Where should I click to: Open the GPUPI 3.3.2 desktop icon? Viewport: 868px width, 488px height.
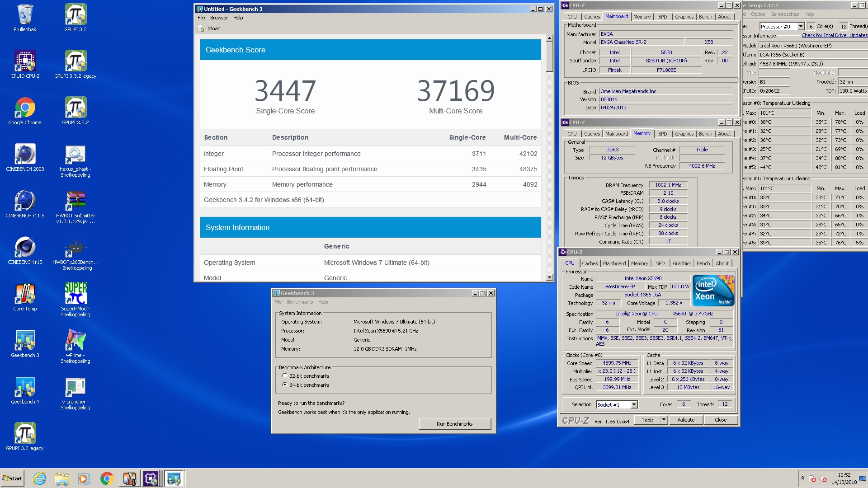point(75,111)
